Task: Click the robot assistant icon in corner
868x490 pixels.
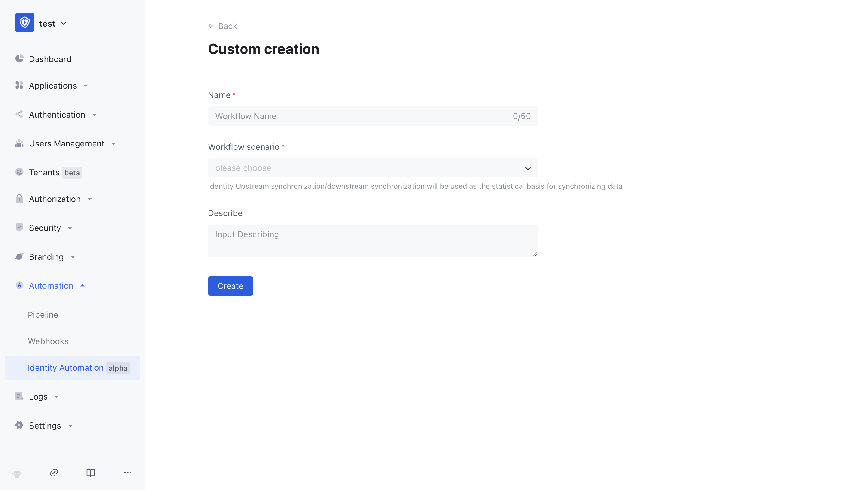Action: tap(17, 473)
